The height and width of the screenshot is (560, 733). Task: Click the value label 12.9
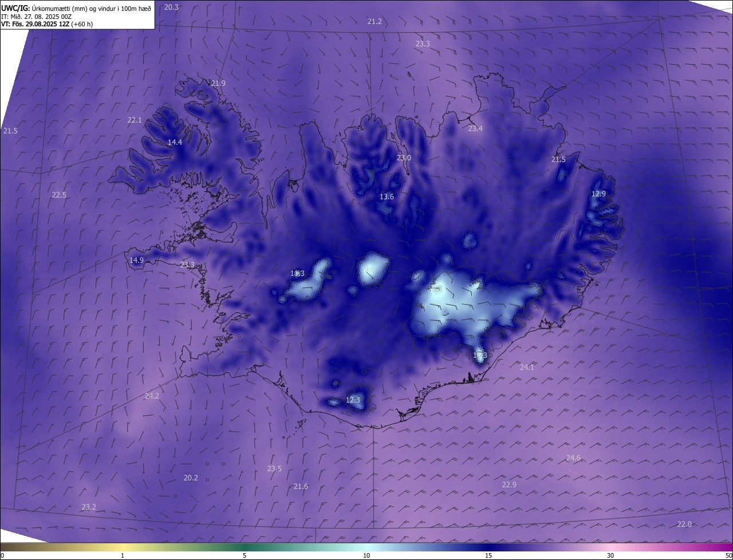[598, 194]
